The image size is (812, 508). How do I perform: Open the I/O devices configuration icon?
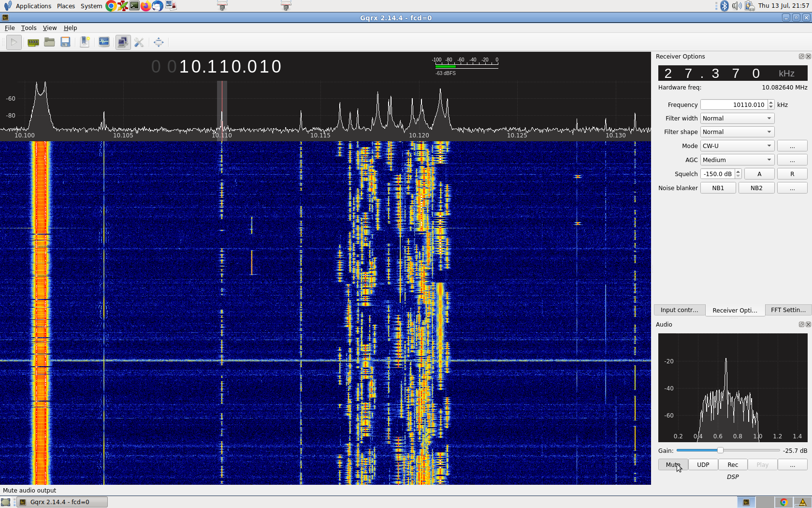33,43
